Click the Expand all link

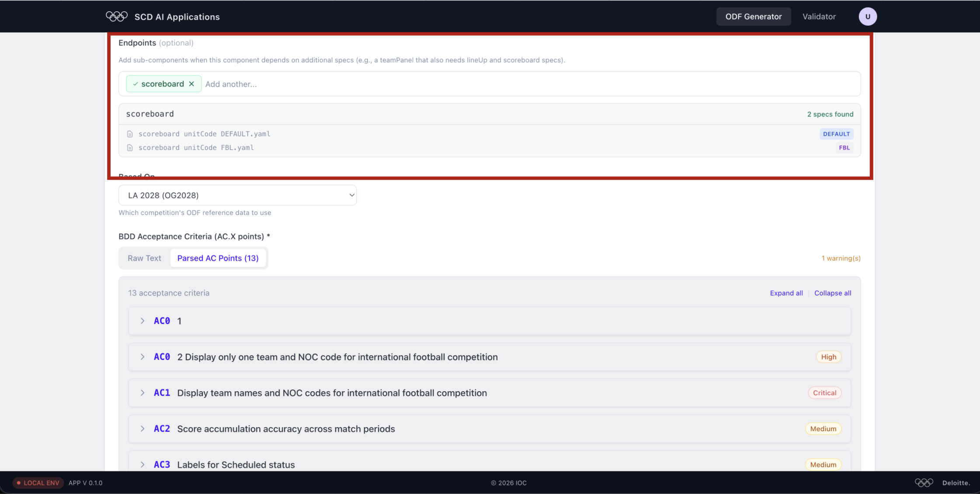786,293
